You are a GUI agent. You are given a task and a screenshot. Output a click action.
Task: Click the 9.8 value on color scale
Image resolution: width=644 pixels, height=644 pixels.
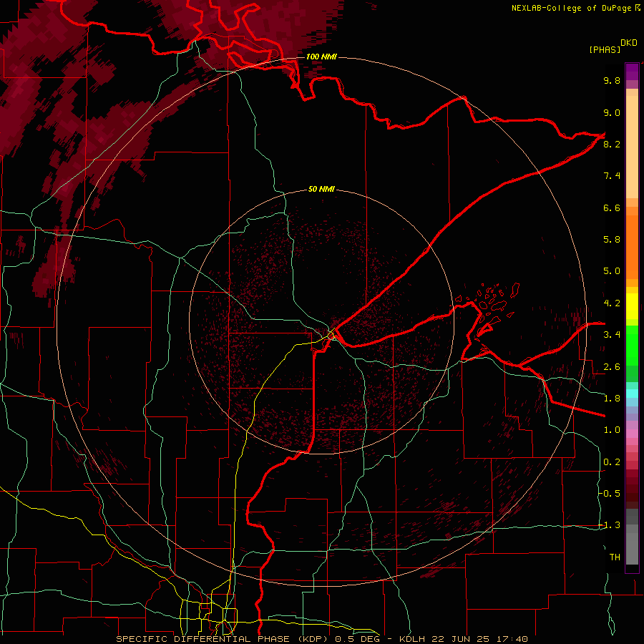612,80
